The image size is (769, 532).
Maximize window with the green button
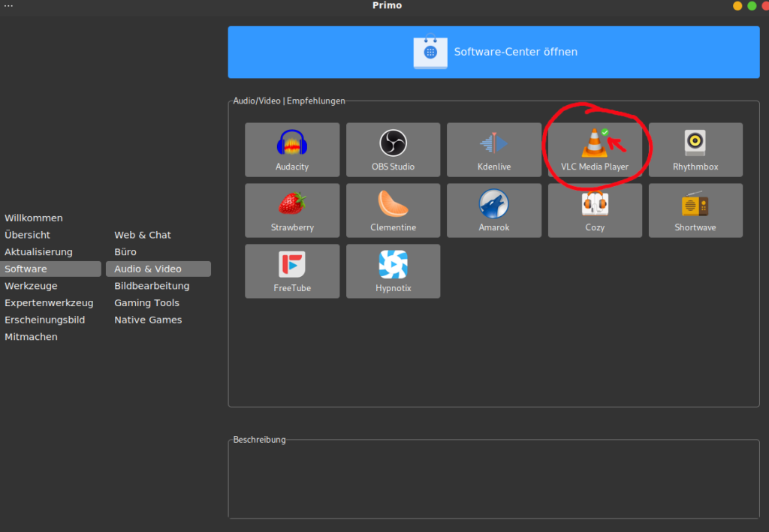[751, 6]
